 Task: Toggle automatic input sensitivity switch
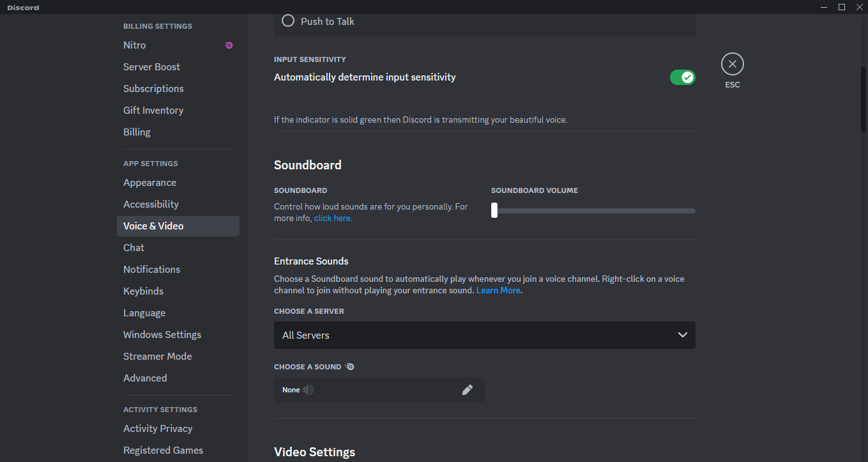(x=682, y=77)
